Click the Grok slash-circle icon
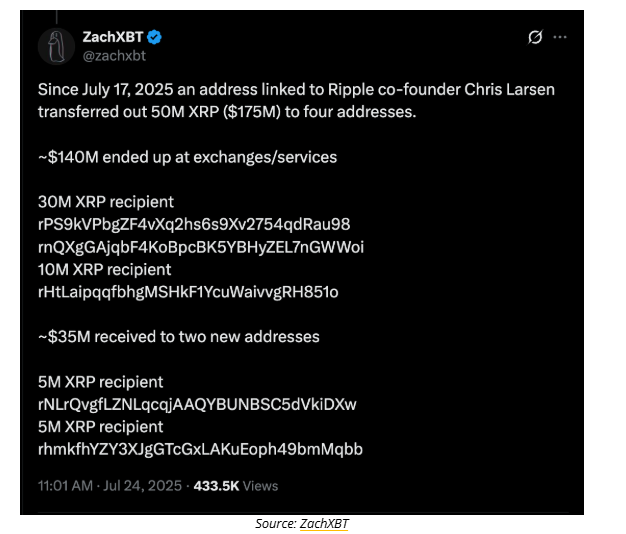 (535, 37)
